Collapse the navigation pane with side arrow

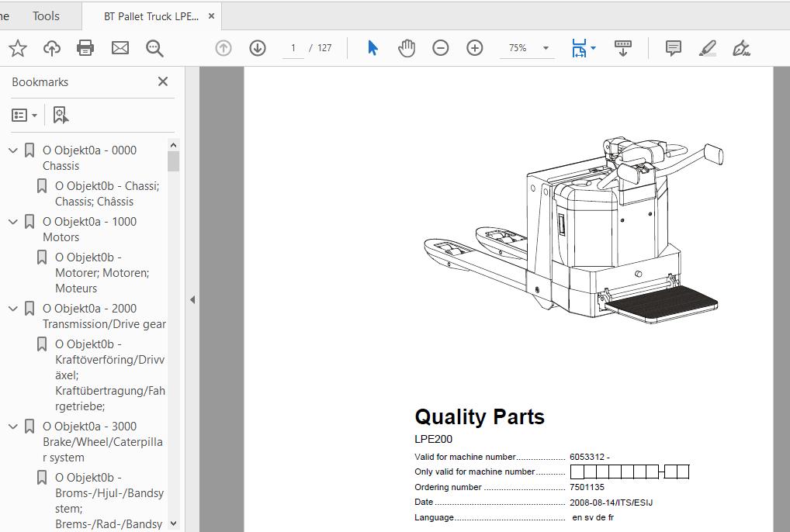click(192, 300)
